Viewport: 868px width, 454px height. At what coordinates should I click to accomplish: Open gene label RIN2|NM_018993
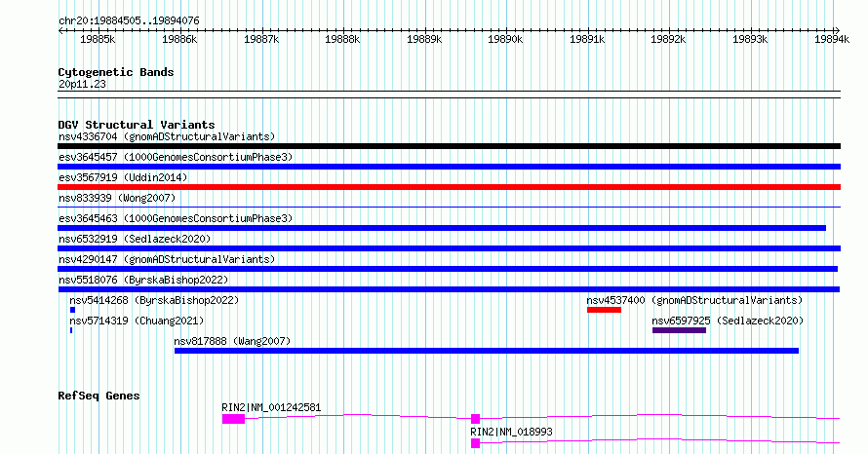[x=511, y=432]
